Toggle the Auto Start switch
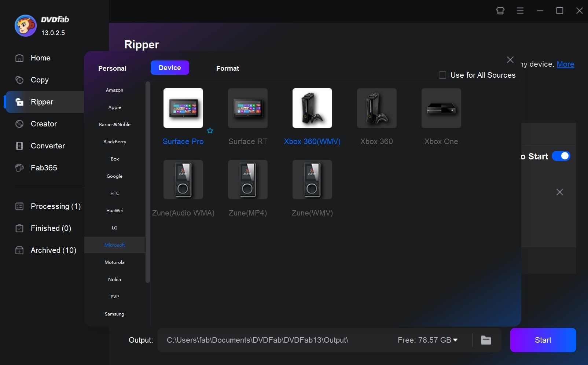The image size is (588, 365). click(x=561, y=156)
